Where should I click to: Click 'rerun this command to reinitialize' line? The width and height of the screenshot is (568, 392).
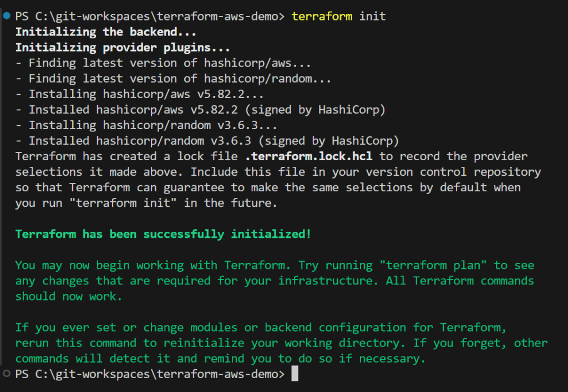281,343
